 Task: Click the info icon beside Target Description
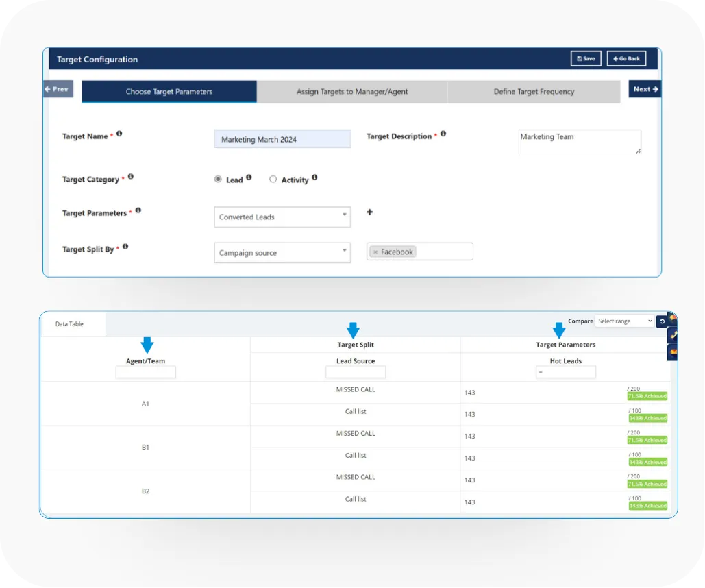tap(443, 134)
